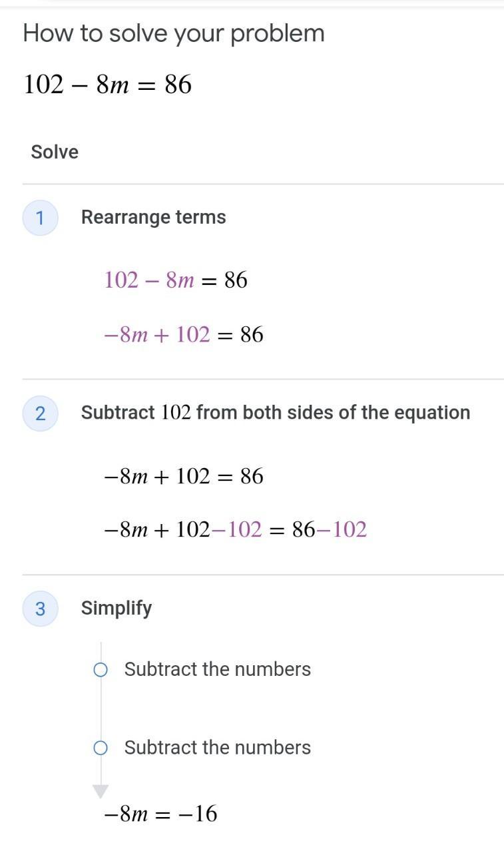Click the step 1 number badge
Image resolution: width=504 pixels, height=855 pixels.
pos(40,218)
